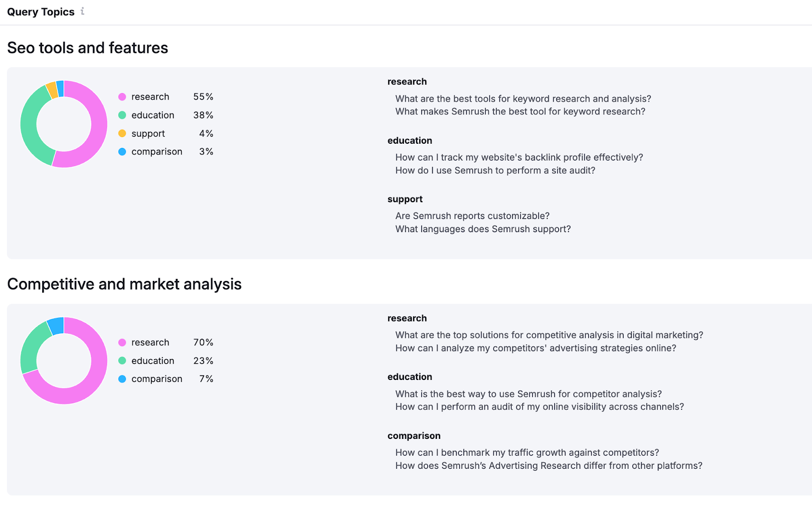
Task: Click the green education dot under Competitive analysis
Action: (x=122, y=361)
